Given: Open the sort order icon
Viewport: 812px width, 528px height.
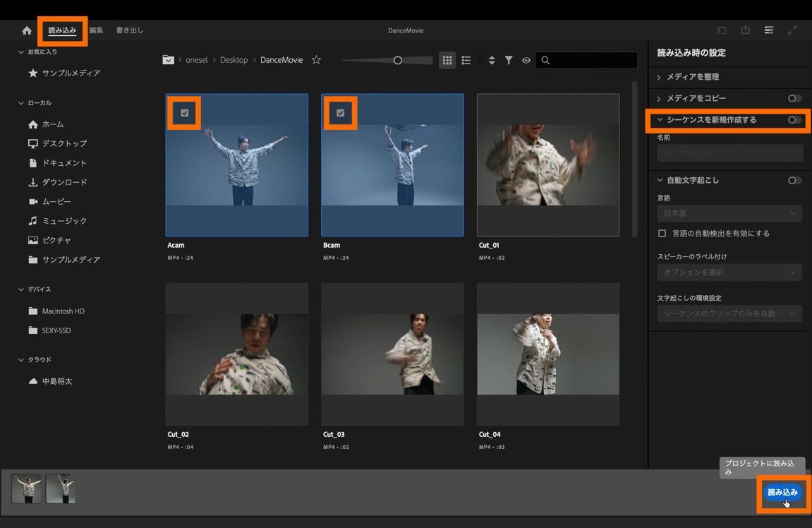Looking at the screenshot, I should click(x=492, y=61).
